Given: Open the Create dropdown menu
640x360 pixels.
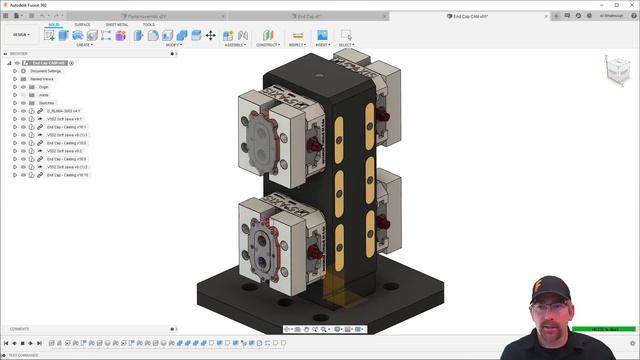Looking at the screenshot, I should click(84, 44).
